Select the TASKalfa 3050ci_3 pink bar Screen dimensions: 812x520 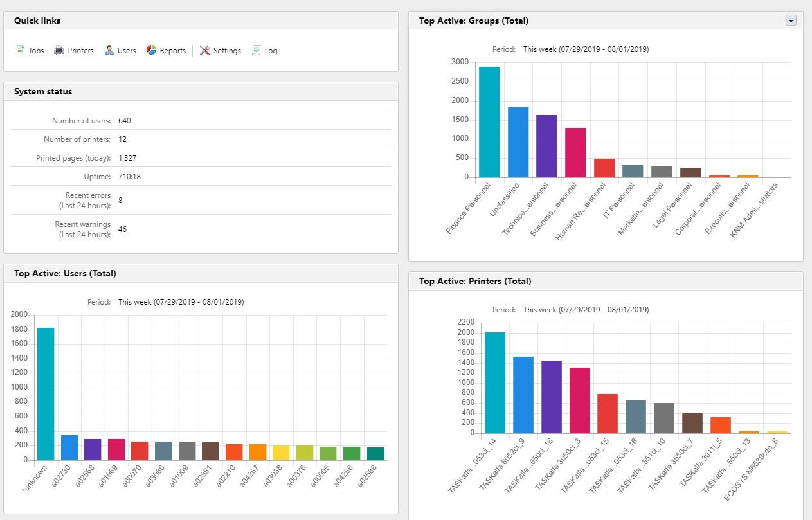(580, 400)
